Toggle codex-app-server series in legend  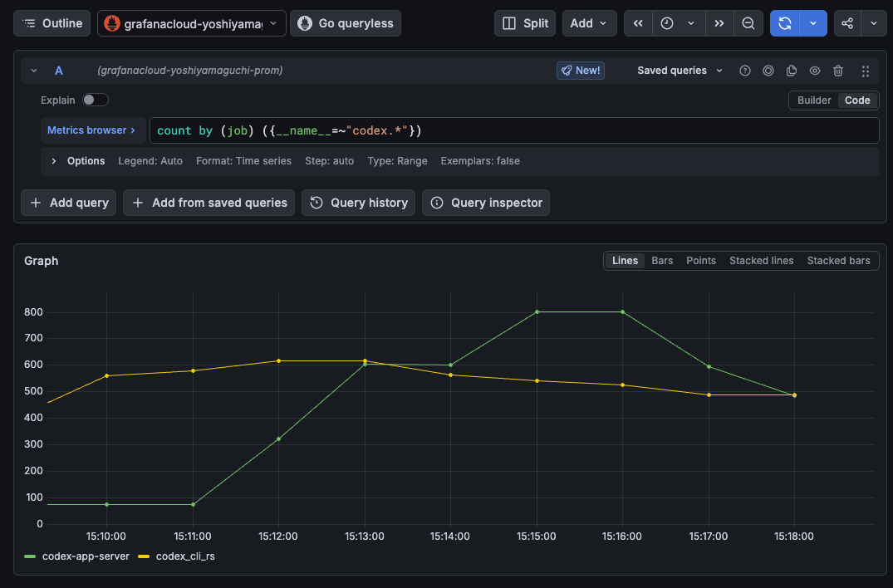tap(86, 556)
